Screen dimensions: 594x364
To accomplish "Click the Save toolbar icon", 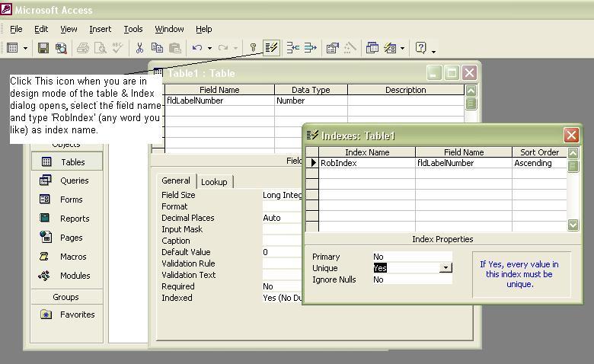I will 43,48.
